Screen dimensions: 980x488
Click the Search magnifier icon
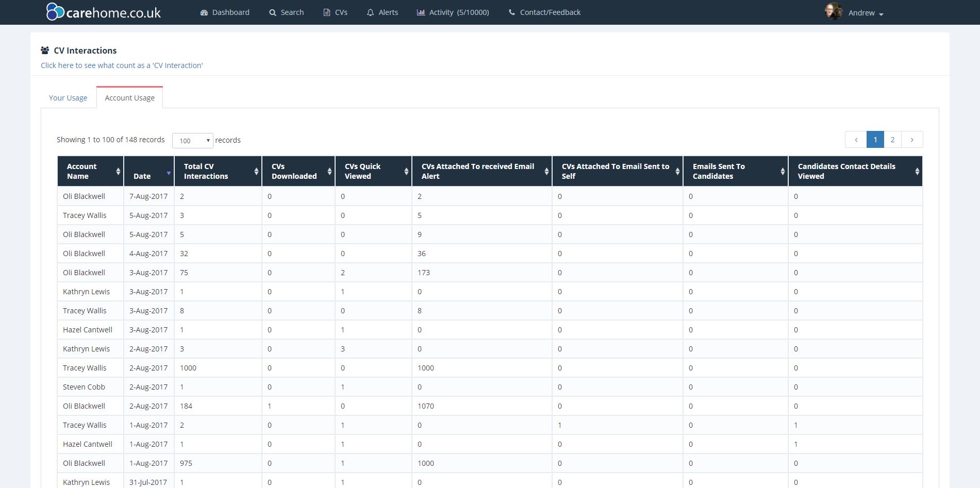(x=273, y=13)
